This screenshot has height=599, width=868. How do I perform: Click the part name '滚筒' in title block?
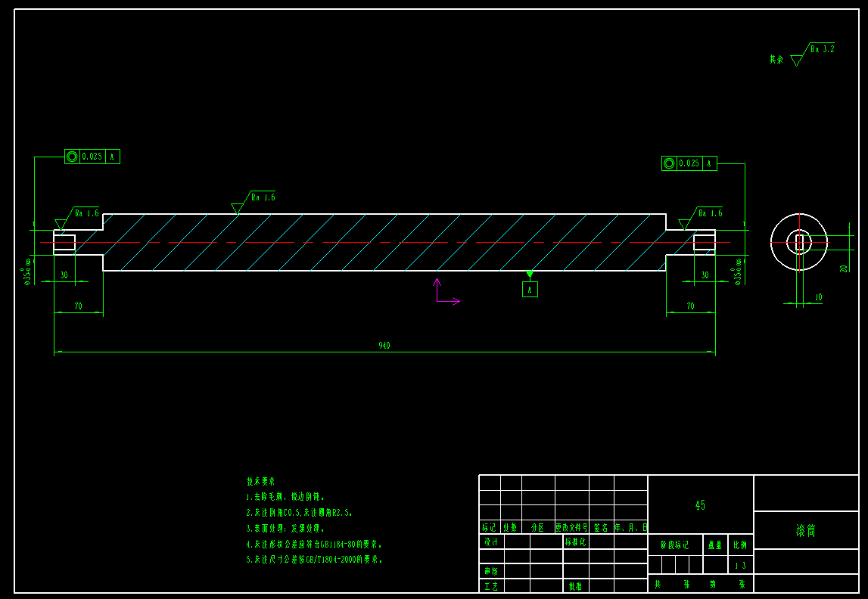point(806,530)
